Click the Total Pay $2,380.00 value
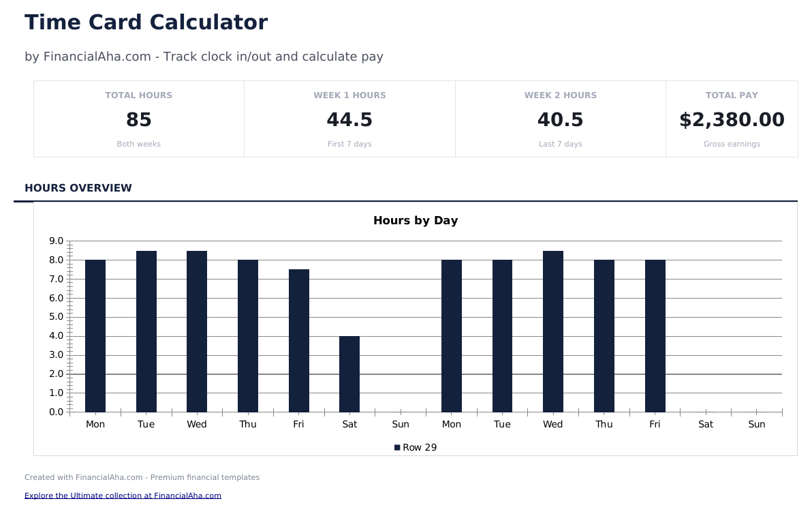Image resolution: width=812 pixels, height=514 pixels. (732, 120)
